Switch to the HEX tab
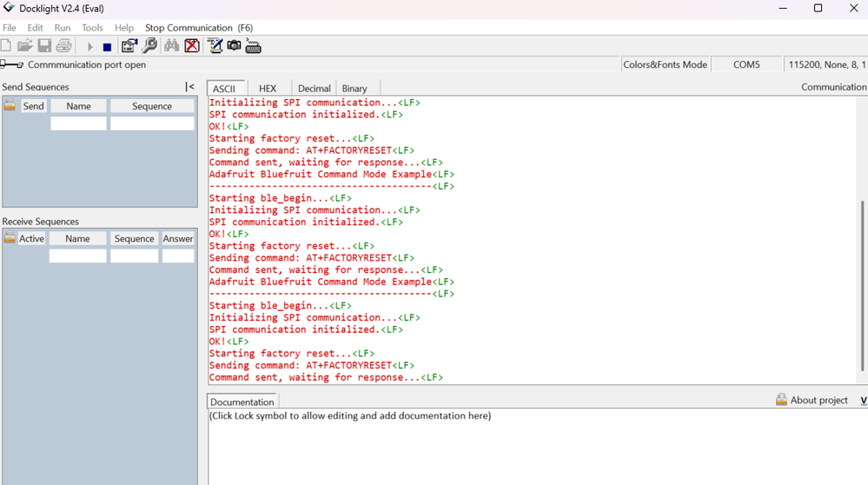The height and width of the screenshot is (485, 868). [x=268, y=89]
